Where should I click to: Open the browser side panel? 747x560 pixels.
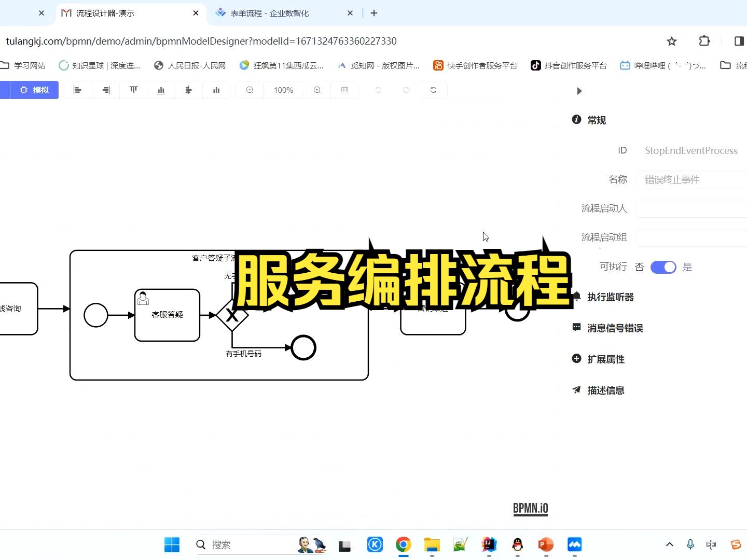tap(739, 41)
